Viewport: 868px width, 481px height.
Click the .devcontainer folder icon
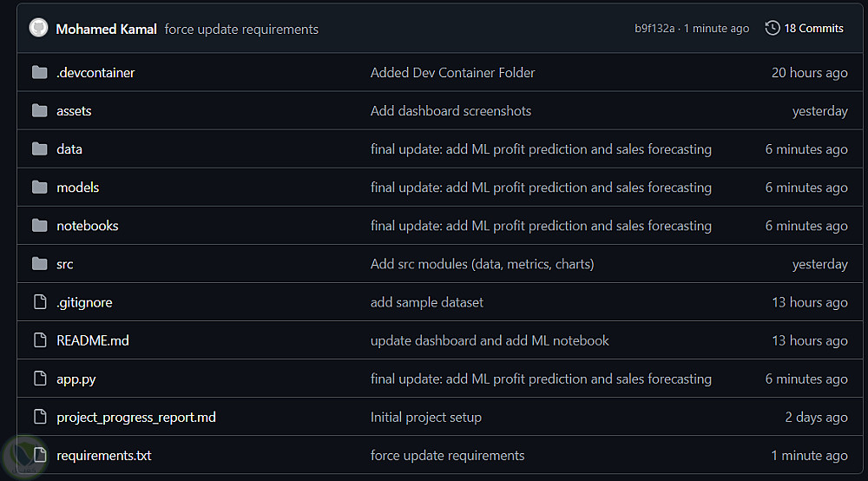tap(39, 73)
